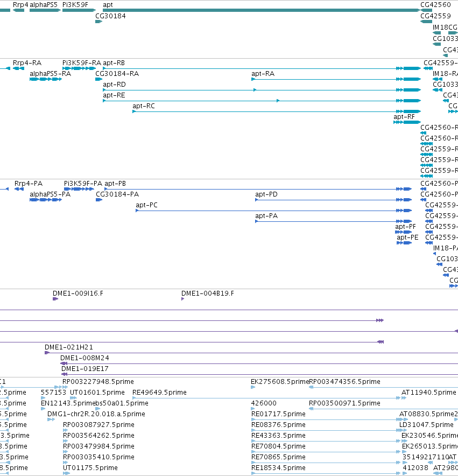Click the RE18534.5prime EST label
The height and width of the screenshot is (476, 458).
pos(278,468)
